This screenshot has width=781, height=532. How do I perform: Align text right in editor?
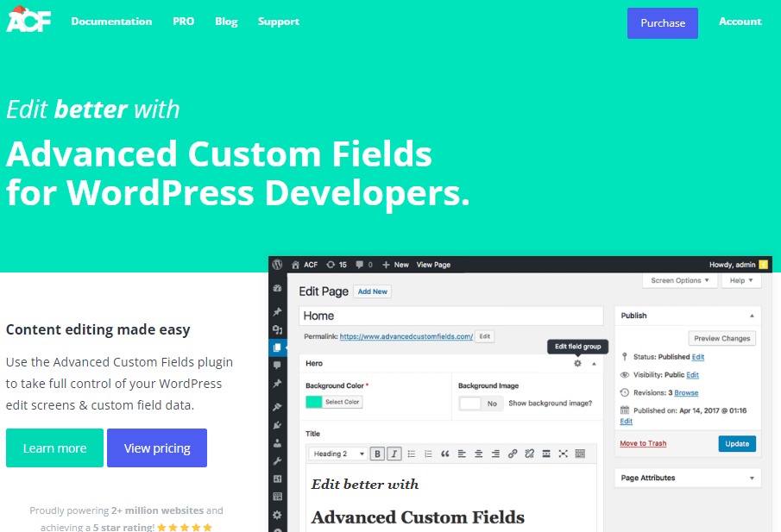point(495,454)
